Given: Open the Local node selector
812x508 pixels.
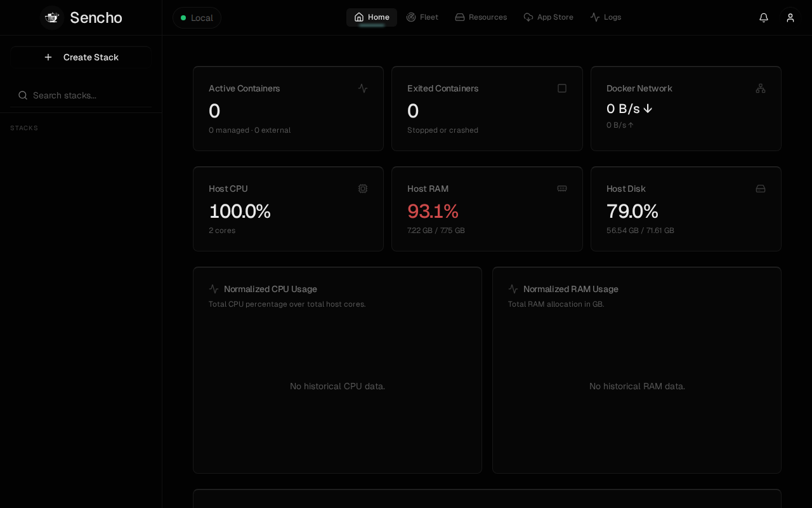Looking at the screenshot, I should pyautogui.click(x=197, y=18).
